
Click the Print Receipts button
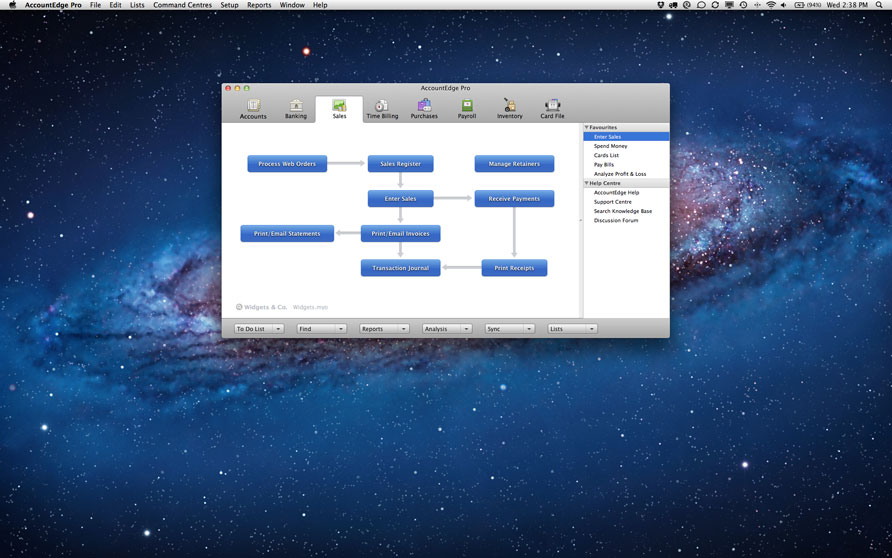(514, 268)
